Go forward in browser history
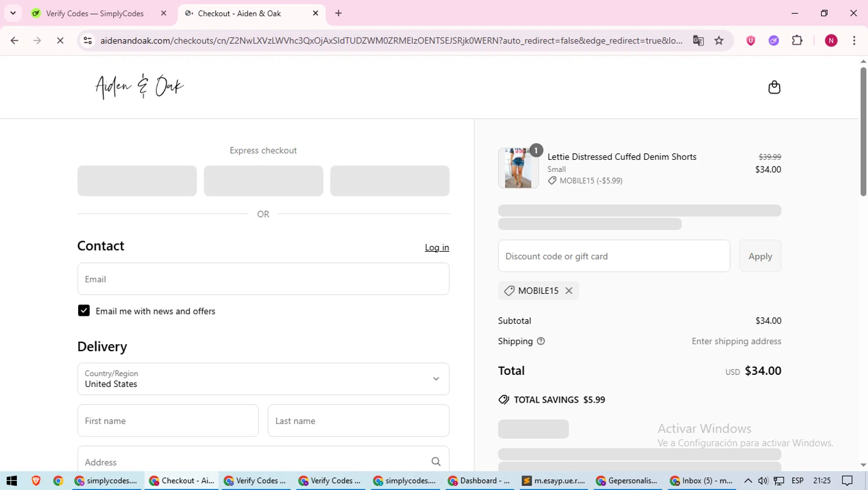The image size is (868, 490). [x=37, y=40]
